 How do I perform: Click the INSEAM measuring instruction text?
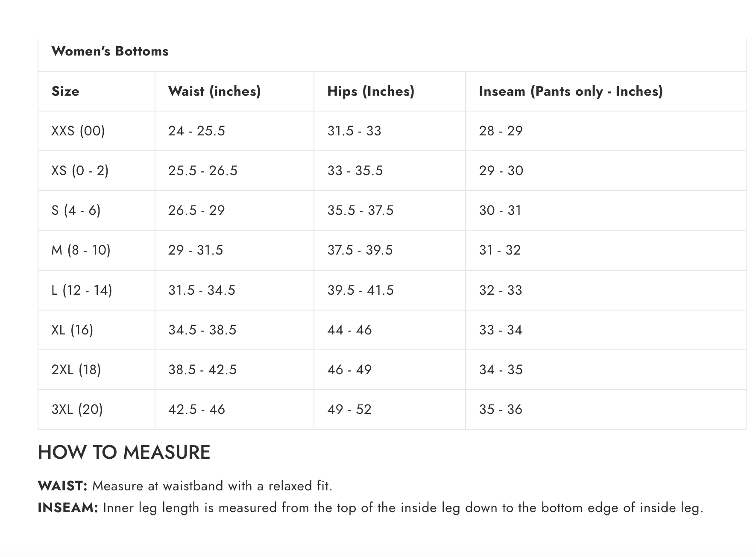(x=370, y=508)
